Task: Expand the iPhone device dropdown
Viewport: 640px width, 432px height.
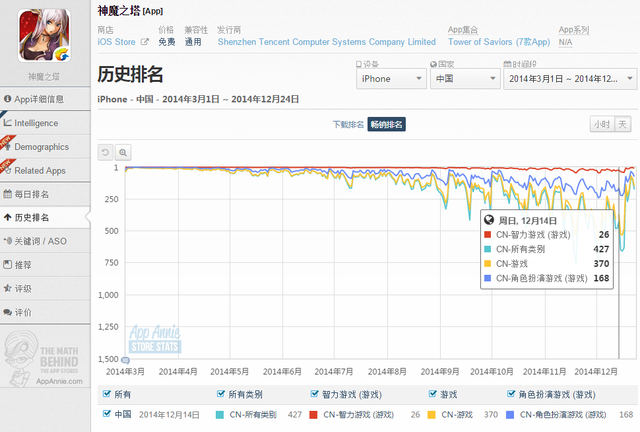Action: coord(391,78)
